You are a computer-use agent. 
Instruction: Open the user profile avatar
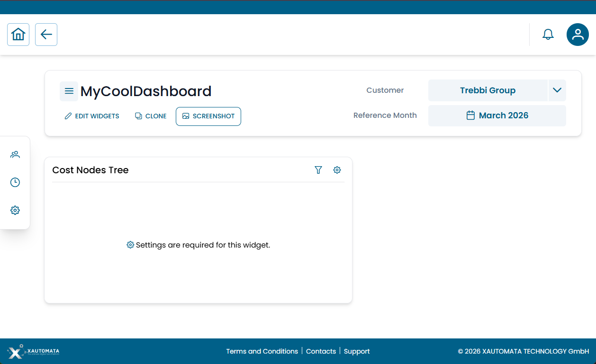pos(578,35)
